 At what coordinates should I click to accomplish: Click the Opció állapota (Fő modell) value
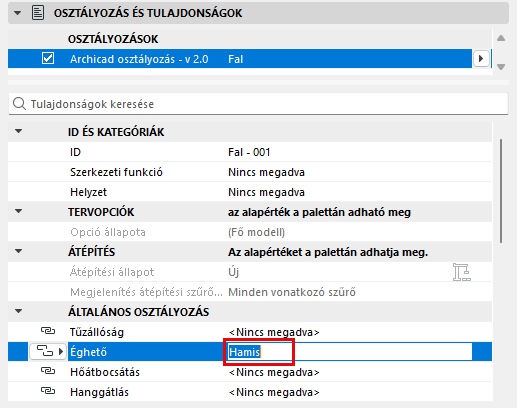256,232
